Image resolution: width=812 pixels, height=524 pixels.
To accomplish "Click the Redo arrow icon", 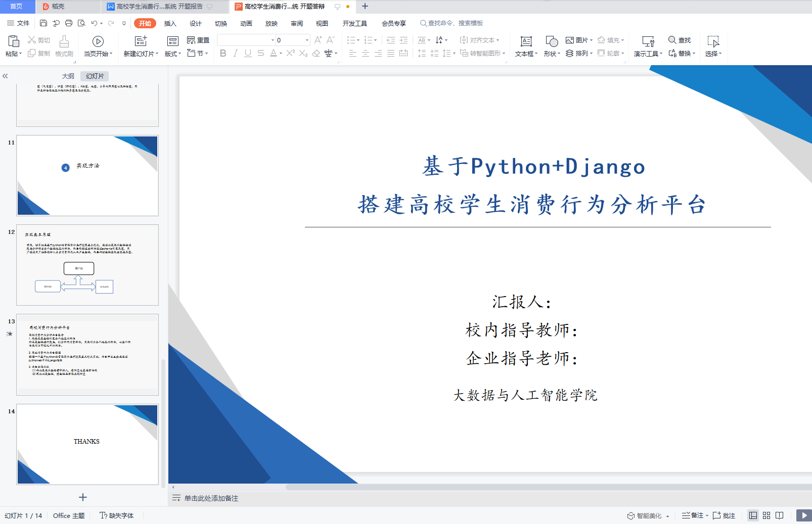I will pos(111,23).
